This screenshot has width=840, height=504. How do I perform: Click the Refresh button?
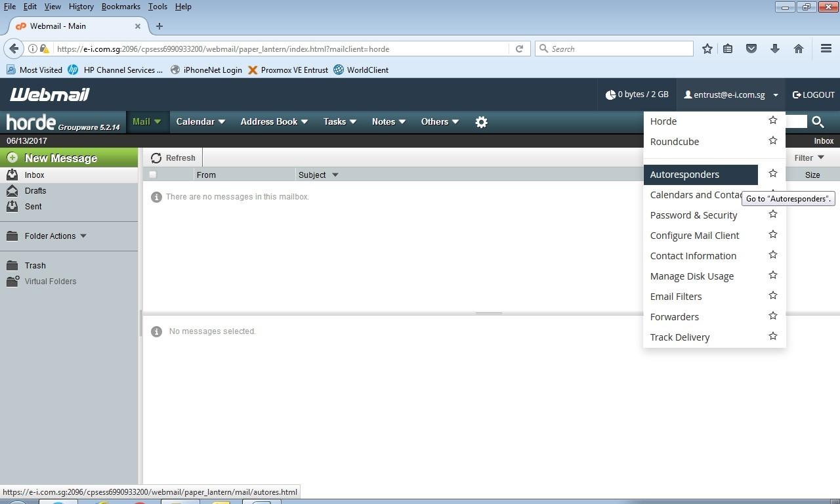173,157
